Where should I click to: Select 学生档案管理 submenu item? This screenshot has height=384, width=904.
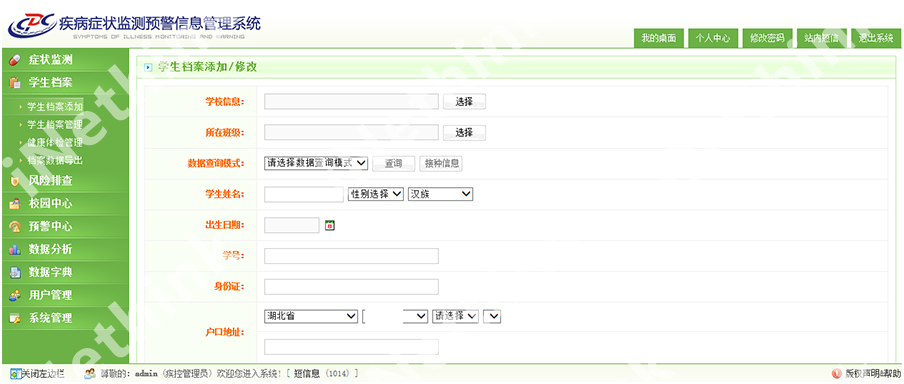pos(55,125)
